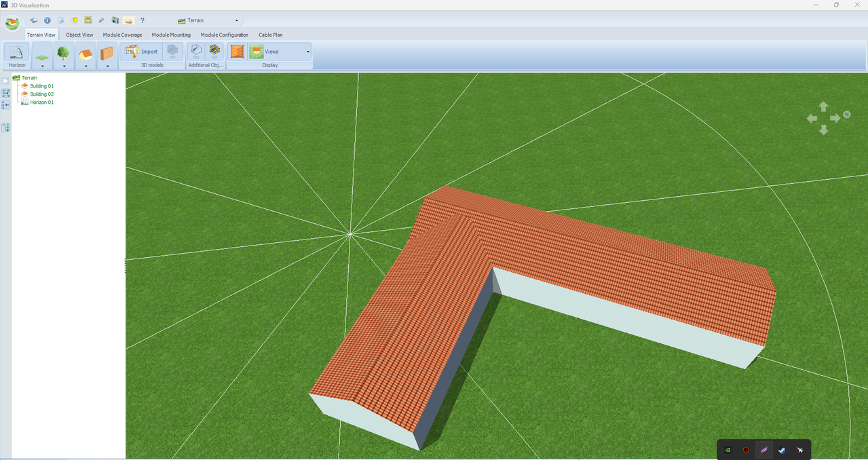The width and height of the screenshot is (868, 460).
Task: Click the play arrow in left sidebar
Action: tap(5, 81)
